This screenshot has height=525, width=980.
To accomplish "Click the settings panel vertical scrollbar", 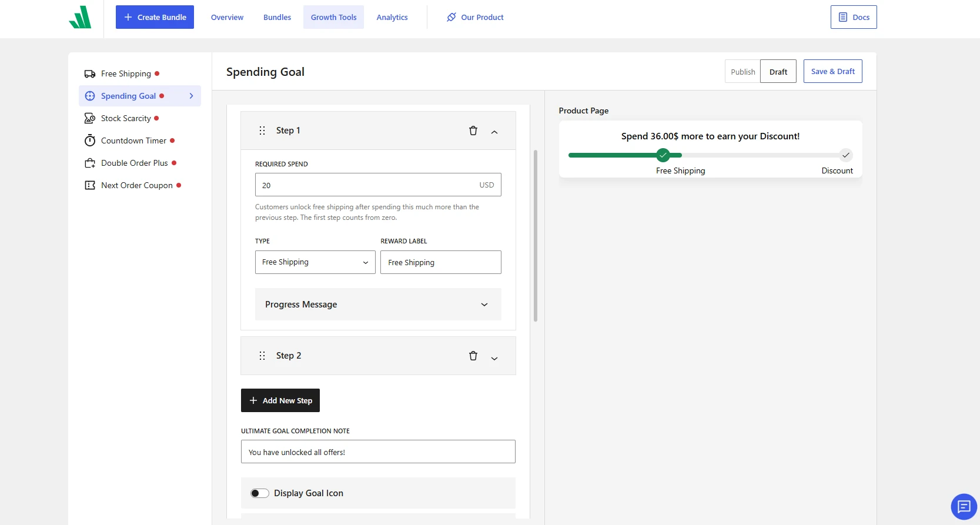I will click(536, 236).
